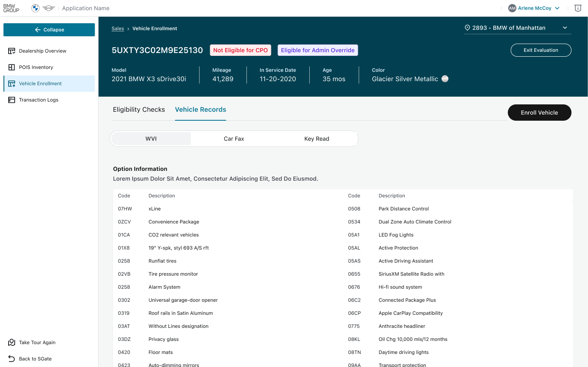588x367 pixels.
Task: Click the Back to SGate return icon
Action: [12, 359]
